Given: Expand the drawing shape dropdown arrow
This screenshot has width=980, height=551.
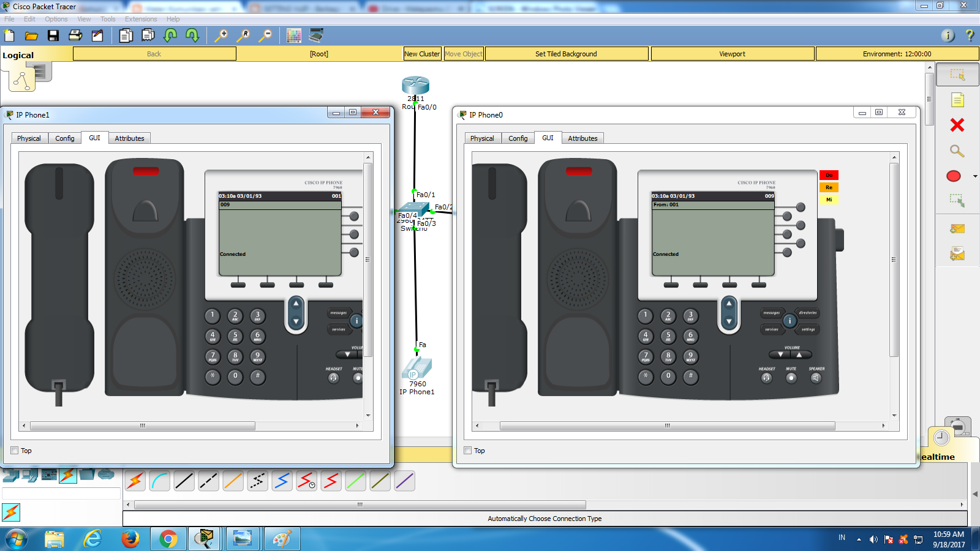Looking at the screenshot, I should (x=975, y=176).
